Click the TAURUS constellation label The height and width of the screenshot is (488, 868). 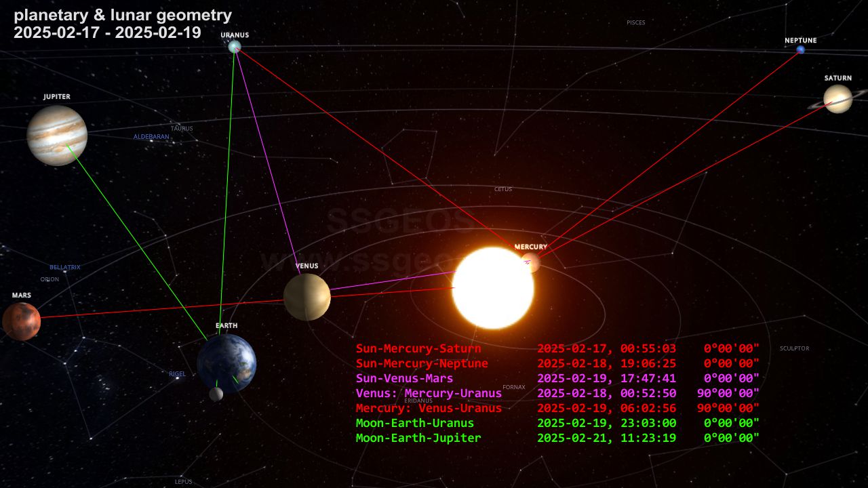(x=182, y=128)
